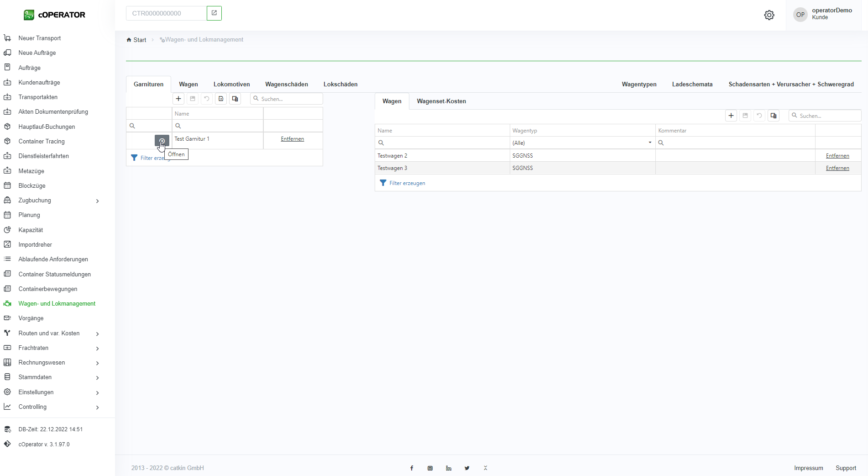Open column chooser in Wagen toolbar
The image size is (868, 476).
coord(774,116)
